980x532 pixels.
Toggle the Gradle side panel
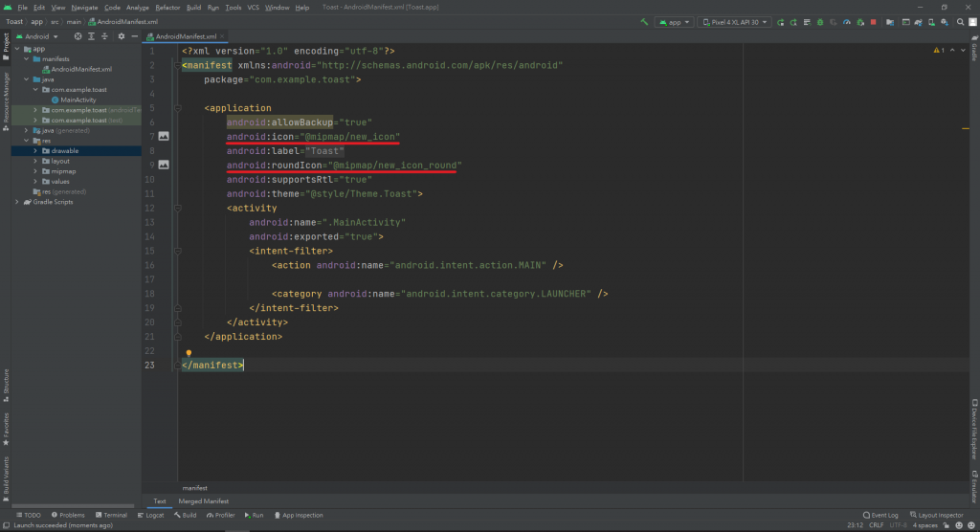(974, 48)
